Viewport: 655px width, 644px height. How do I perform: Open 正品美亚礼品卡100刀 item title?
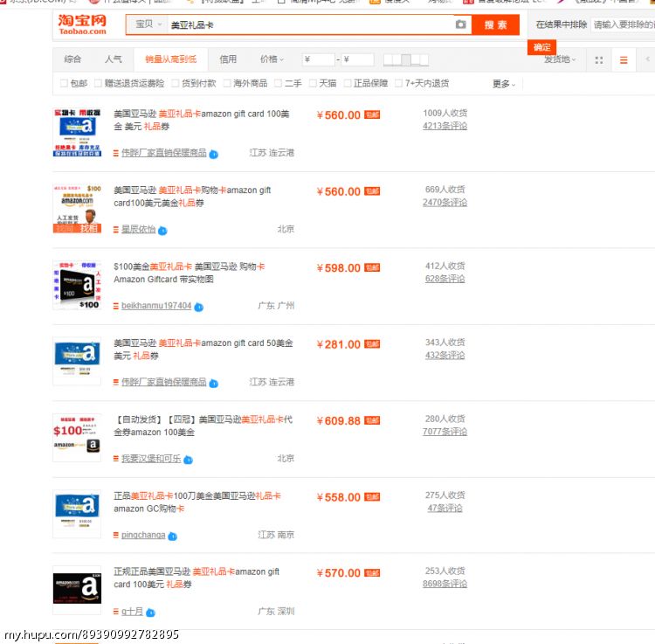pos(197,502)
